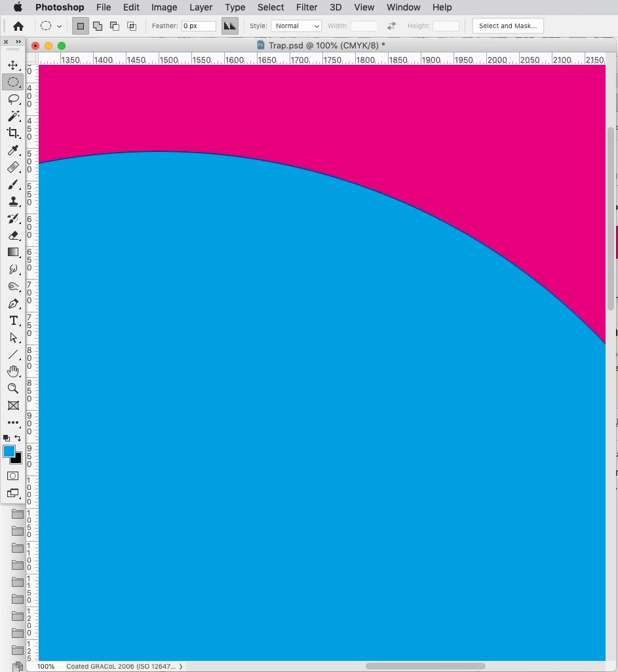This screenshot has width=618, height=672.
Task: Select the Magic Wand tool
Action: click(x=13, y=116)
